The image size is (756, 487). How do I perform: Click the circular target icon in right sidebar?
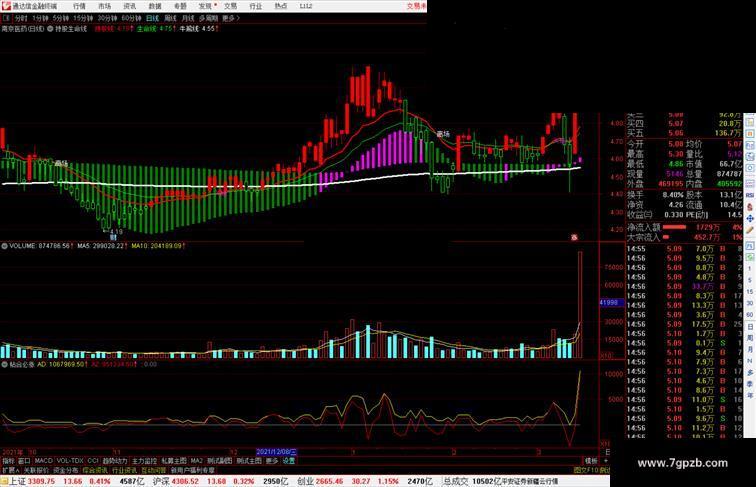coord(750,168)
